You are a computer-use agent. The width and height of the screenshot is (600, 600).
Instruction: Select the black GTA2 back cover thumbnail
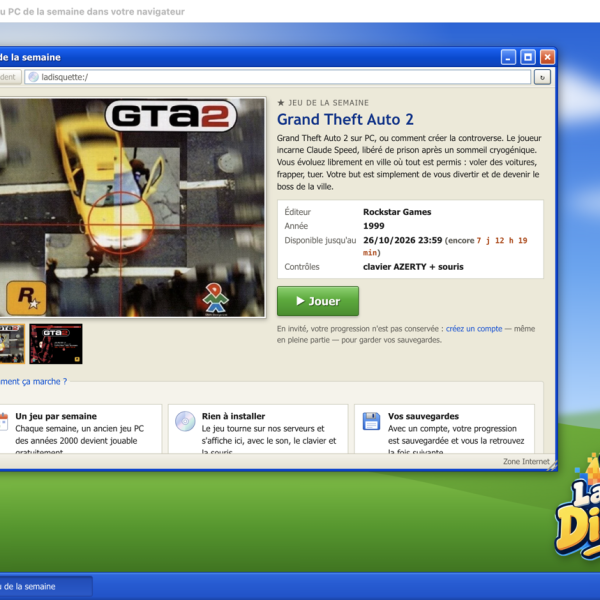pos(56,344)
